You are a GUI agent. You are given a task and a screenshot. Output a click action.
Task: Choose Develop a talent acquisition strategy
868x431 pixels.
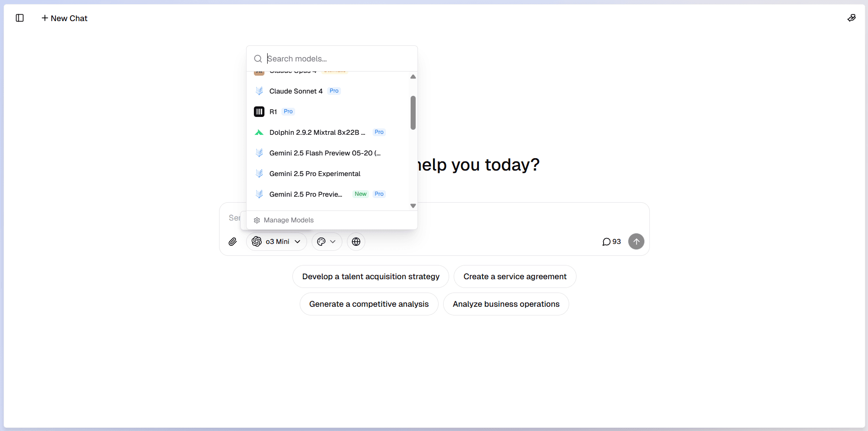coord(371,276)
